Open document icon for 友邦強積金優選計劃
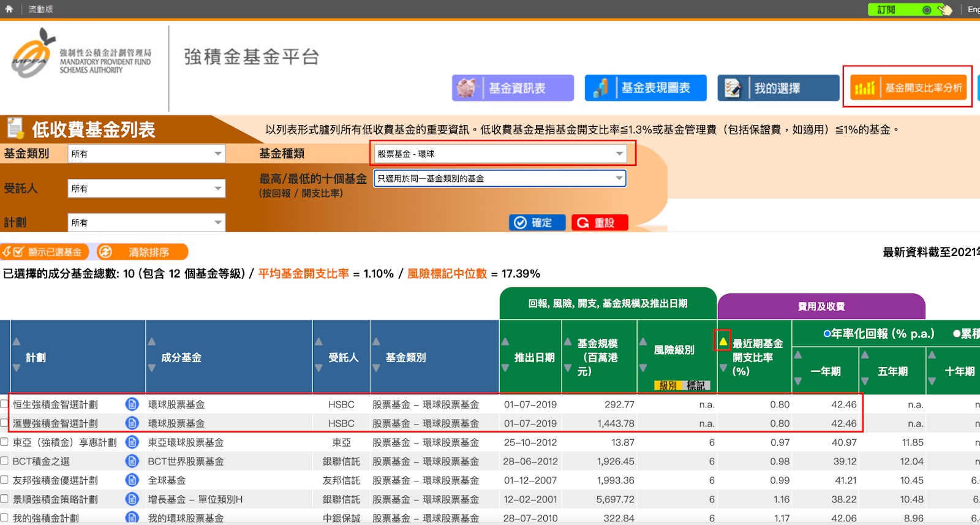Viewport: 980px width, 525px height. [x=132, y=480]
